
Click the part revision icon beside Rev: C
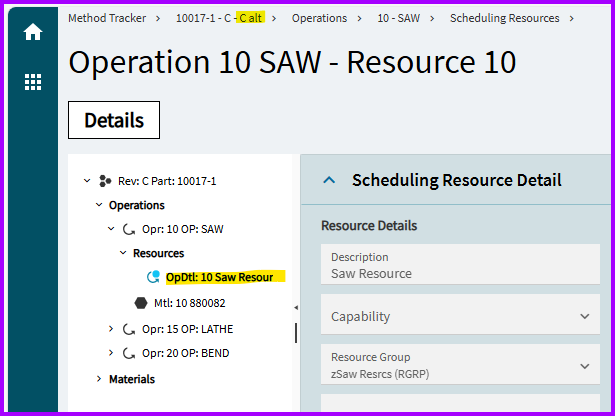pyautogui.click(x=105, y=181)
